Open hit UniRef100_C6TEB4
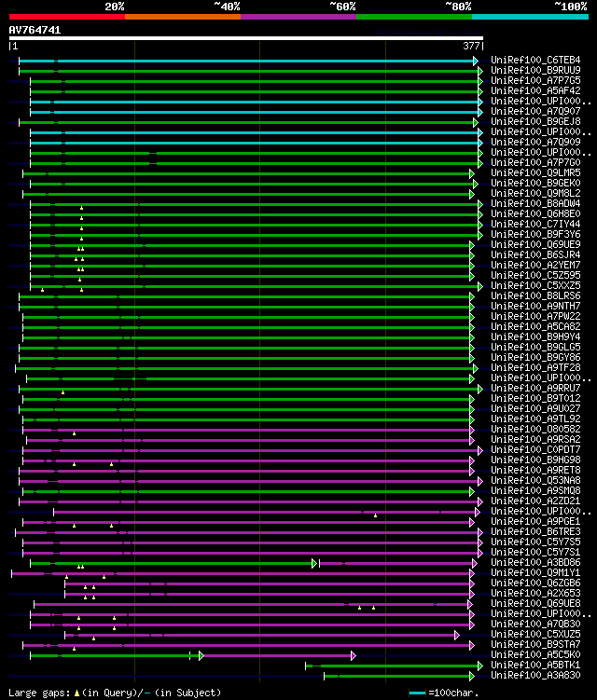Image resolution: width=597 pixels, height=700 pixels. [535, 60]
